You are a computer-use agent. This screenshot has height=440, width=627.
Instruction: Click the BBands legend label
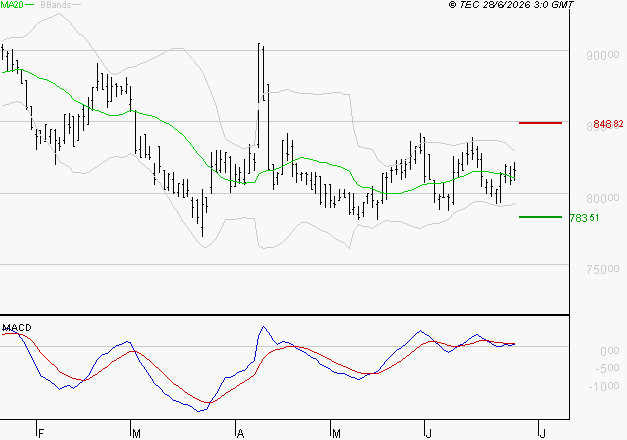[x=56, y=5]
